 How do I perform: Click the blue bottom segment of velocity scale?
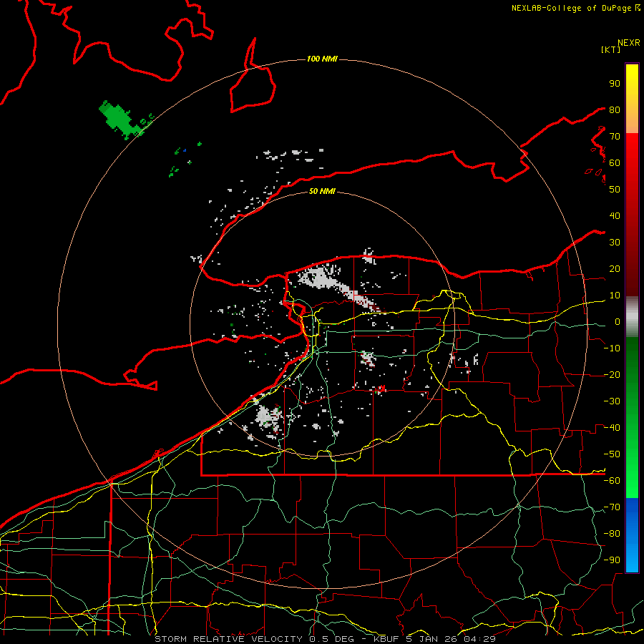[632, 535]
